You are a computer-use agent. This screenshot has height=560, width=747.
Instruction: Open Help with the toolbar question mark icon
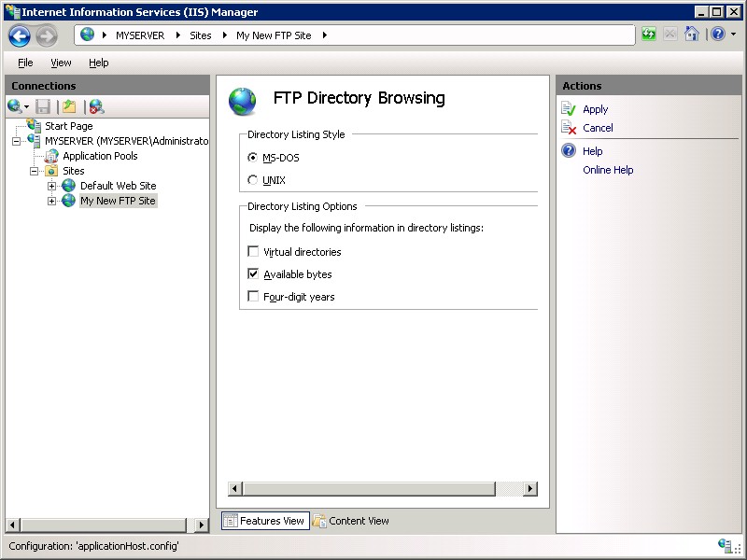tap(718, 34)
